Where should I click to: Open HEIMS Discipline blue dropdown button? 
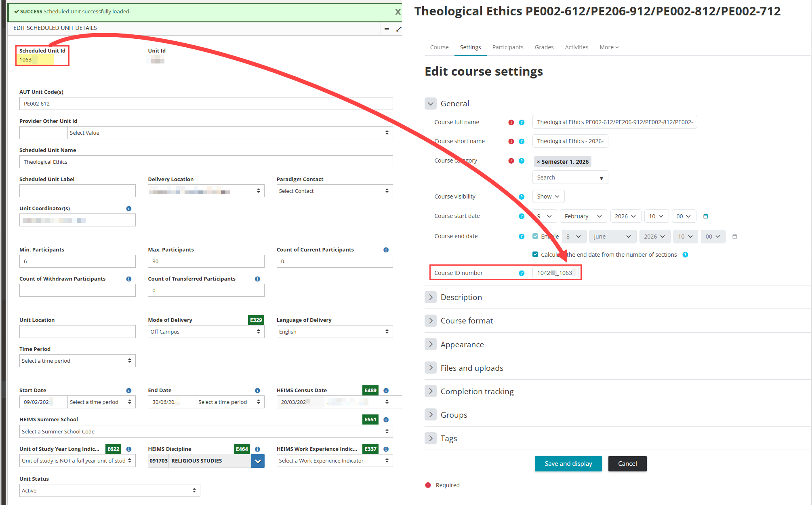tap(258, 461)
